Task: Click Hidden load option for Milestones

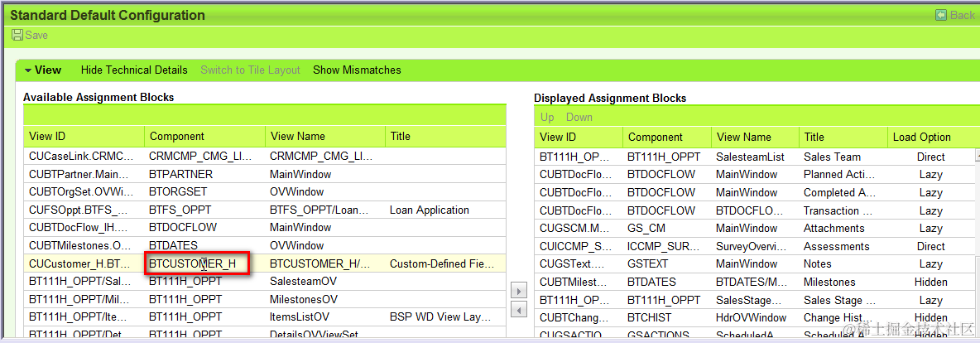Action: pyautogui.click(x=930, y=282)
